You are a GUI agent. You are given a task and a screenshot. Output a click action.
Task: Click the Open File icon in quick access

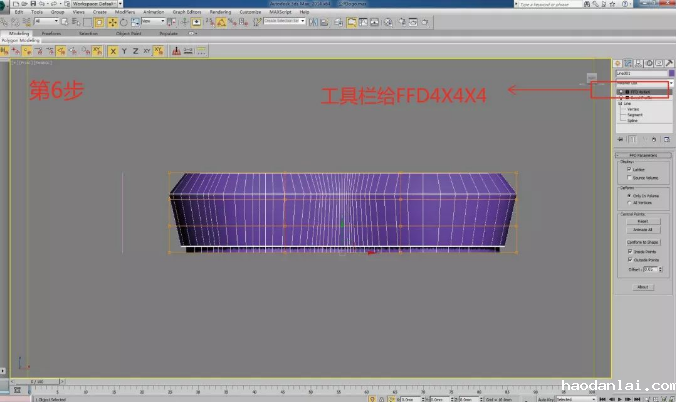click(24, 3)
